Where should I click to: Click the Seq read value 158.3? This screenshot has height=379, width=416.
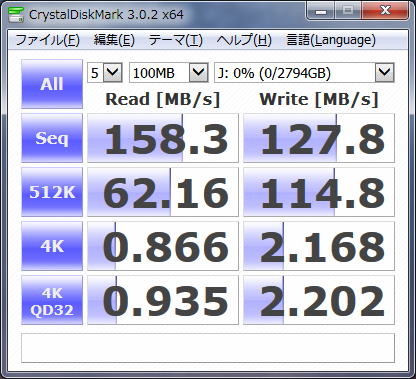click(x=163, y=138)
